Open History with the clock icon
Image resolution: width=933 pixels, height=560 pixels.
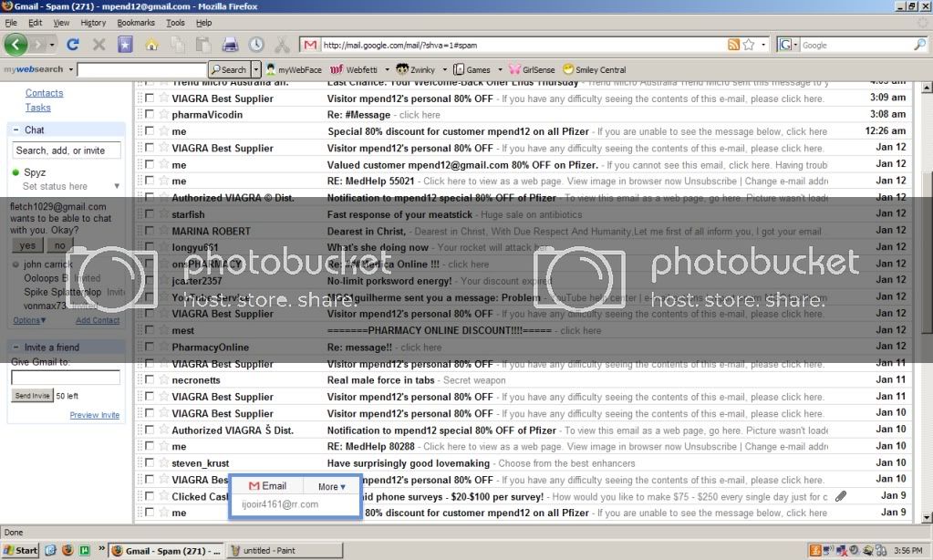(256, 45)
